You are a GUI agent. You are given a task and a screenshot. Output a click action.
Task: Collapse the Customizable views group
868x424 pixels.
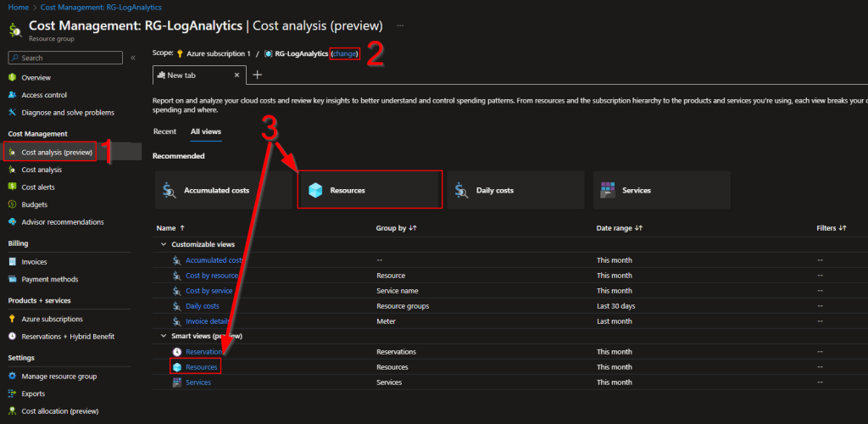[x=164, y=244]
